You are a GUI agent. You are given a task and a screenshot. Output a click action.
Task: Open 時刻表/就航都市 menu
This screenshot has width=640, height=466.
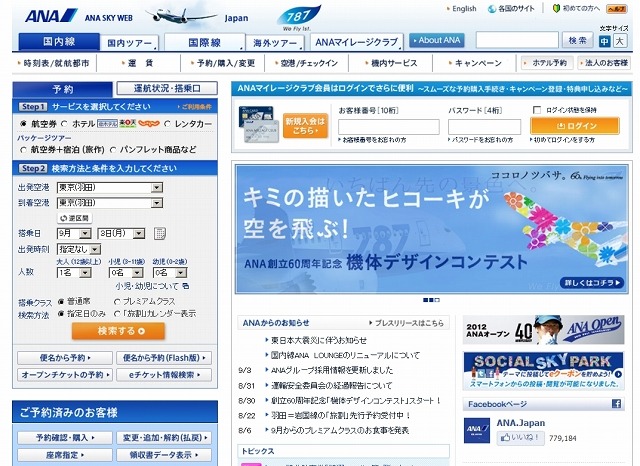pyautogui.click(x=55, y=63)
